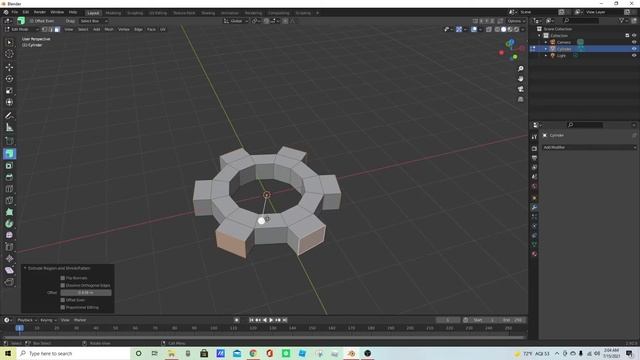Open the Face menu in viewport header
The width and height of the screenshot is (640, 360).
coord(151,29)
